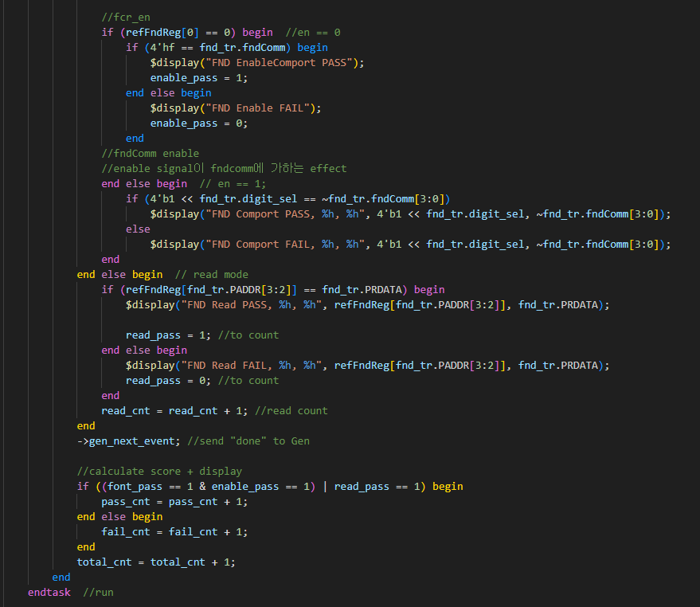Click the "//read count" comment

[x=291, y=411]
